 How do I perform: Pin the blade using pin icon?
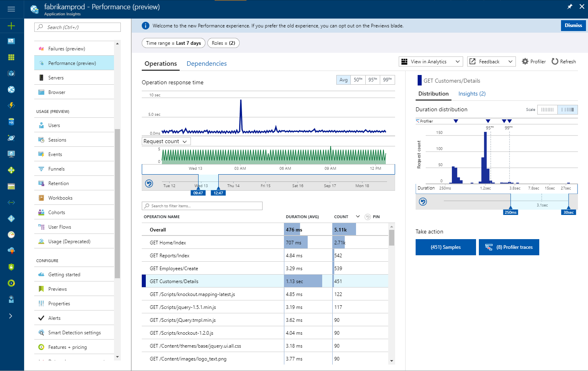pyautogui.click(x=569, y=6)
